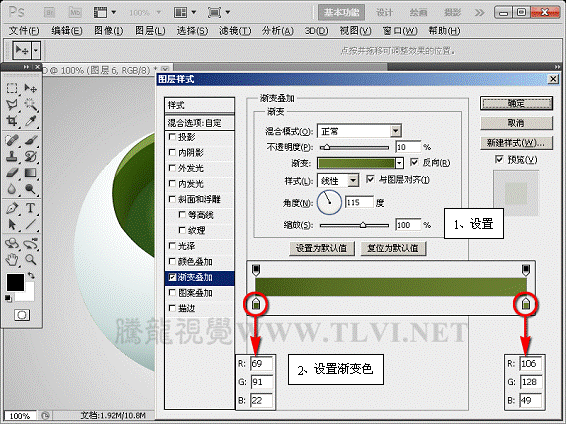Enable the 光泽 satin checkbox
Screen dimensions: 566x424
(x=173, y=246)
